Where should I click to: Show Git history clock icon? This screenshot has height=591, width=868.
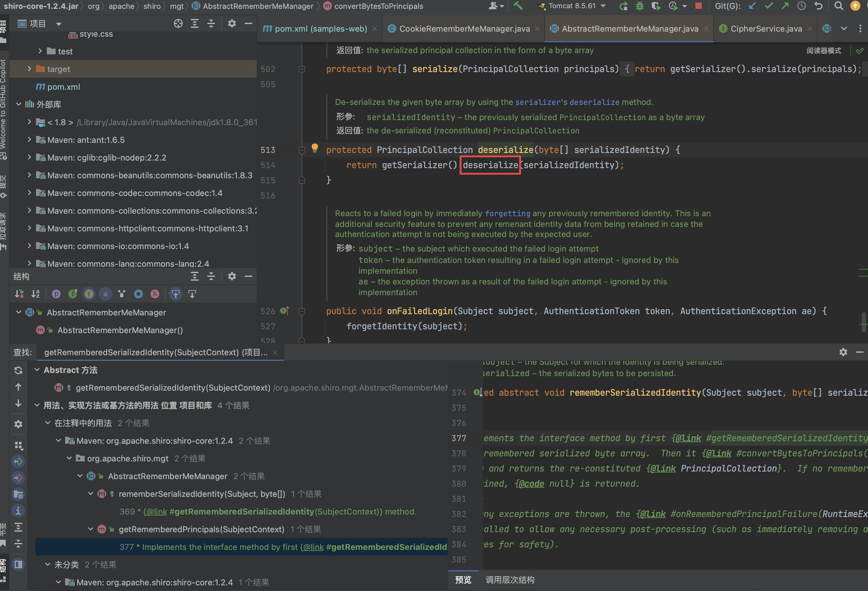tap(802, 6)
